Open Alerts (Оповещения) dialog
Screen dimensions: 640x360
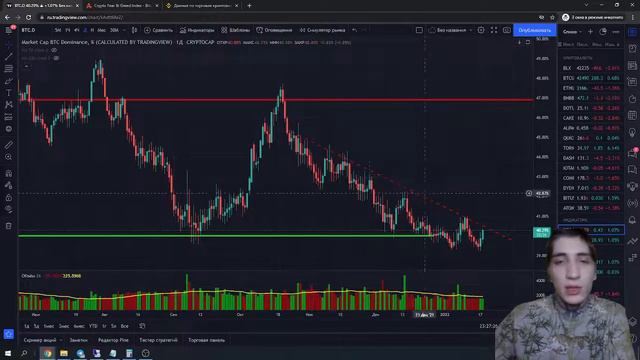(274, 30)
